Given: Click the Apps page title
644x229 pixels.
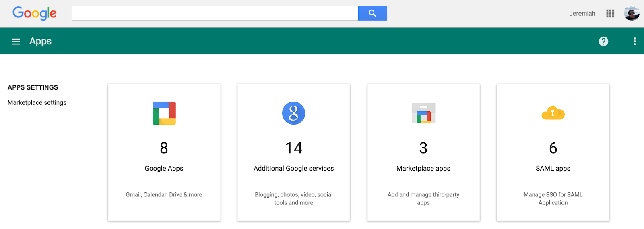Looking at the screenshot, I should (40, 41).
